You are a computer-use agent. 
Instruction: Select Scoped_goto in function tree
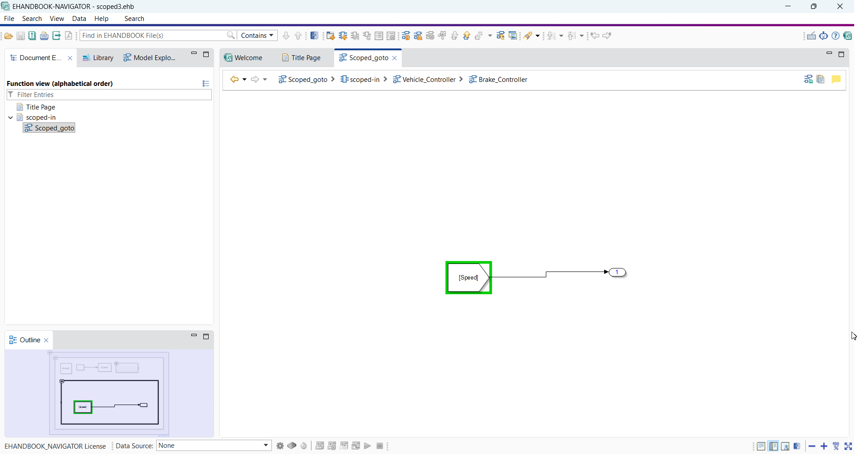pos(49,128)
